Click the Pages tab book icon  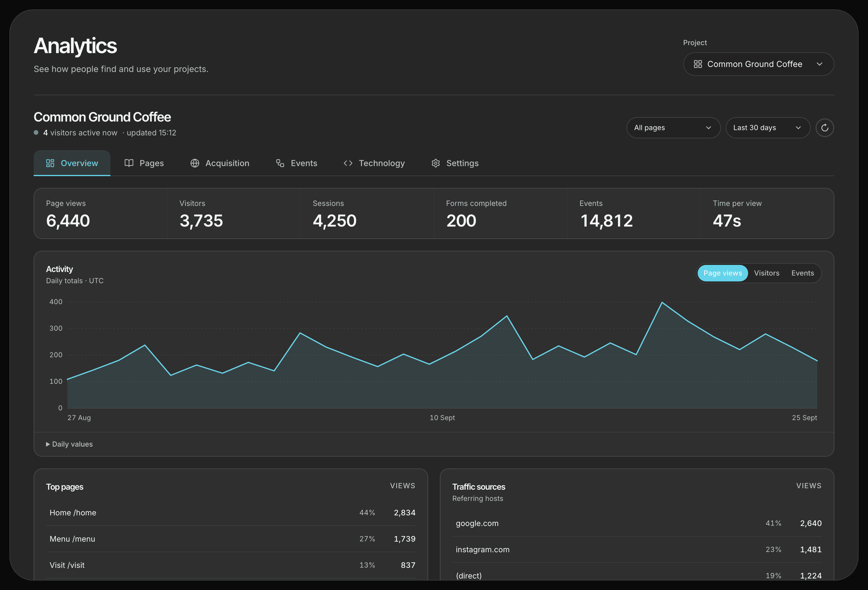pyautogui.click(x=129, y=163)
